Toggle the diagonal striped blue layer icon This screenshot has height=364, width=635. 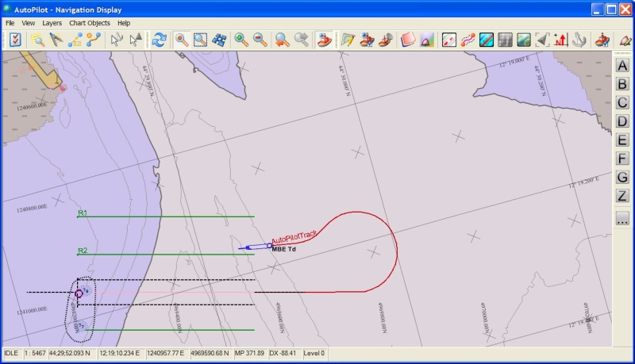[486, 40]
